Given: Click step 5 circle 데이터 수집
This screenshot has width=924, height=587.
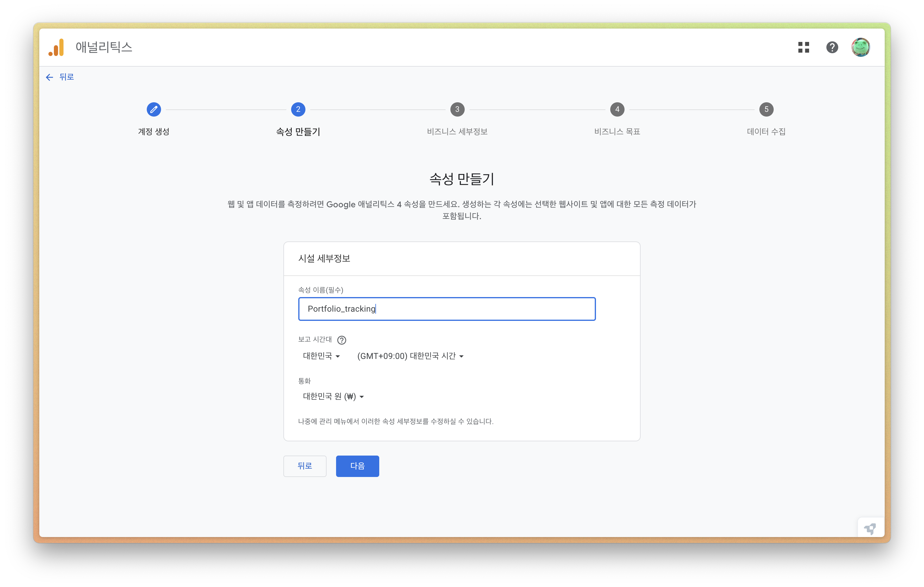Looking at the screenshot, I should pyautogui.click(x=766, y=109).
